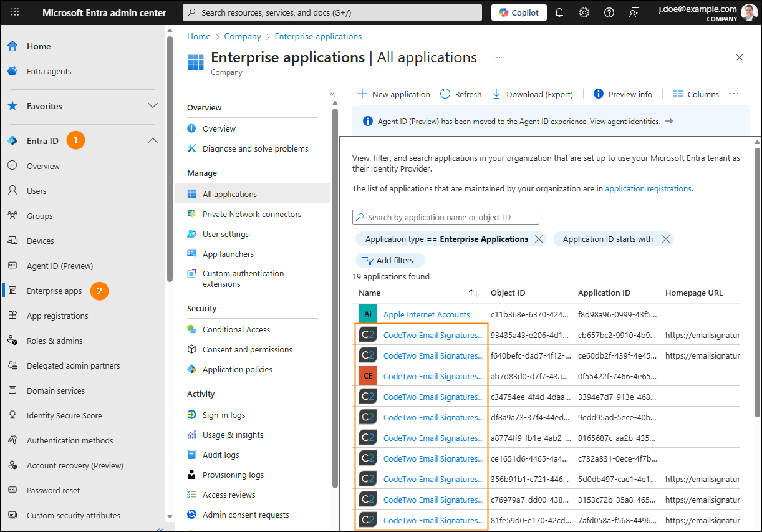Click Download (Export)
Image resolution: width=762 pixels, height=532 pixels.
point(533,94)
